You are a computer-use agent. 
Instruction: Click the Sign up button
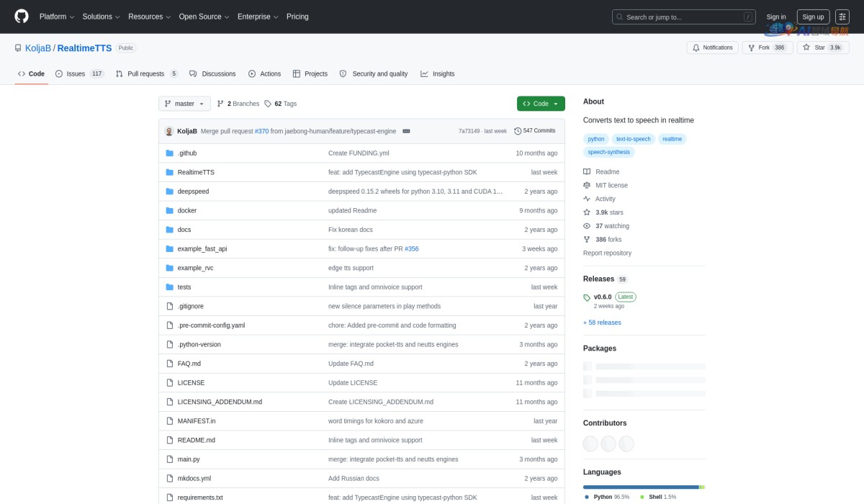coord(813,17)
